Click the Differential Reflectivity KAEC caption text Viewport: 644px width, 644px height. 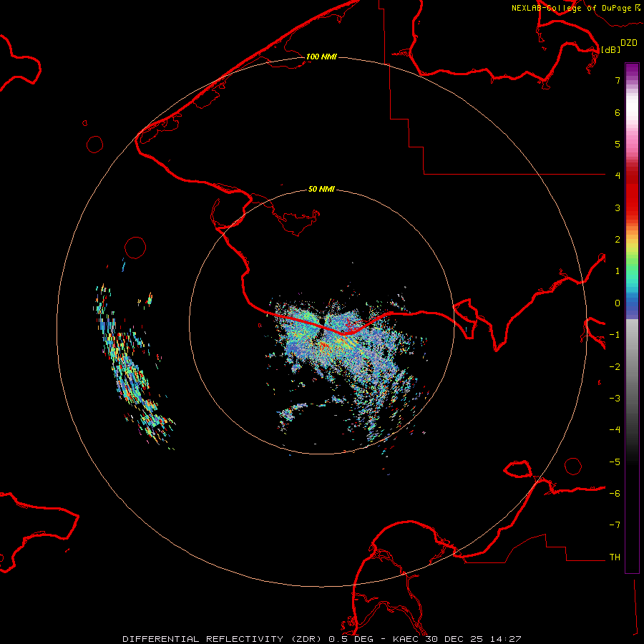pyautogui.click(x=322, y=639)
